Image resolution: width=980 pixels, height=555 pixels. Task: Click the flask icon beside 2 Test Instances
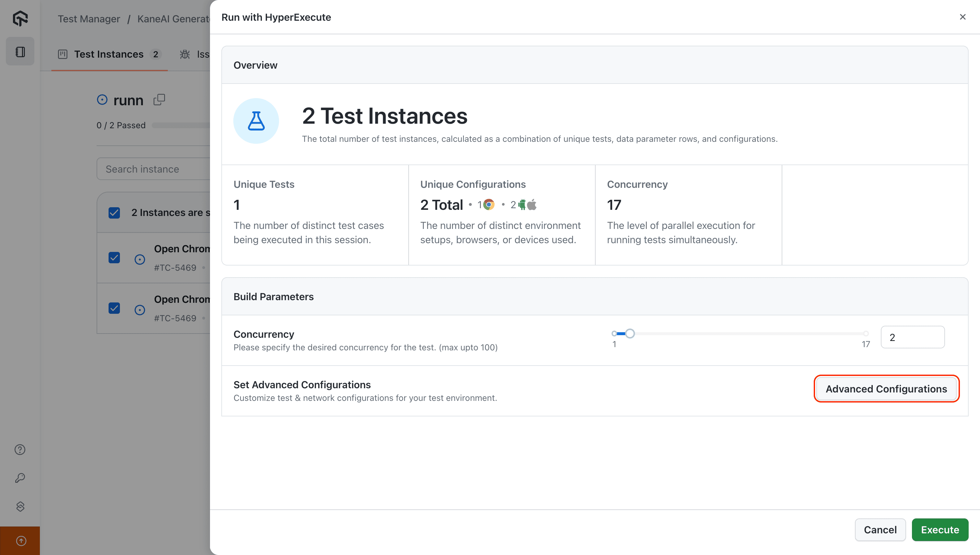pos(256,121)
